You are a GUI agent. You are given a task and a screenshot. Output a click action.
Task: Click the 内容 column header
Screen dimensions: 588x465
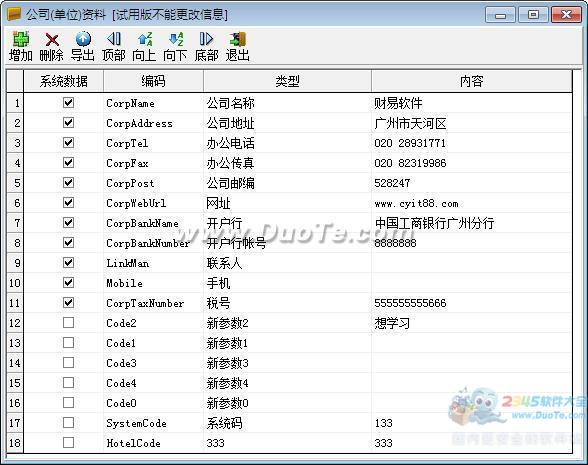pos(472,81)
